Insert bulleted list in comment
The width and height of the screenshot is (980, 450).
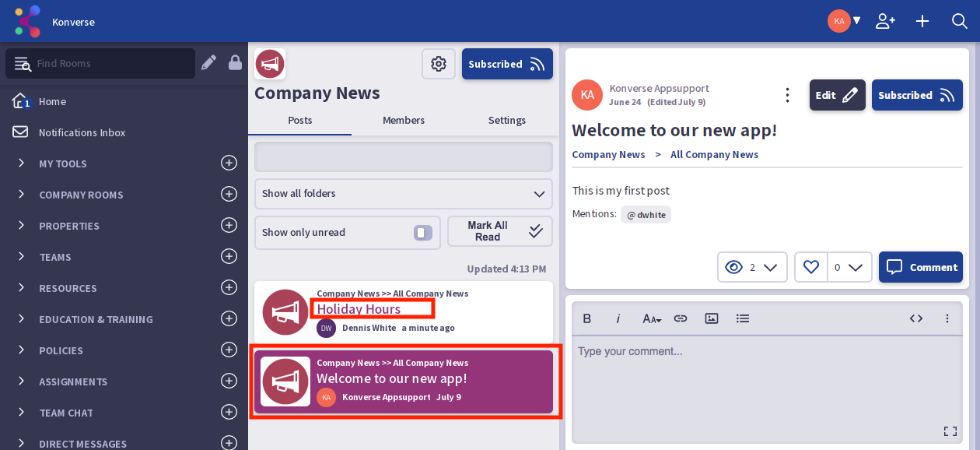[743, 318]
